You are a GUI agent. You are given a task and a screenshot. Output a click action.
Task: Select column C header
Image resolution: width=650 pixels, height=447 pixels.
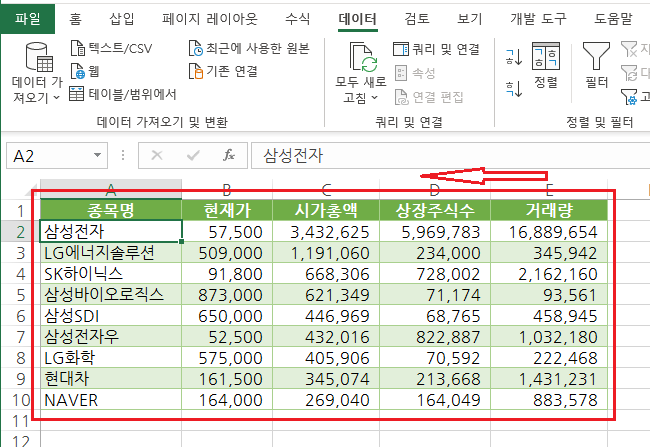coord(326,189)
